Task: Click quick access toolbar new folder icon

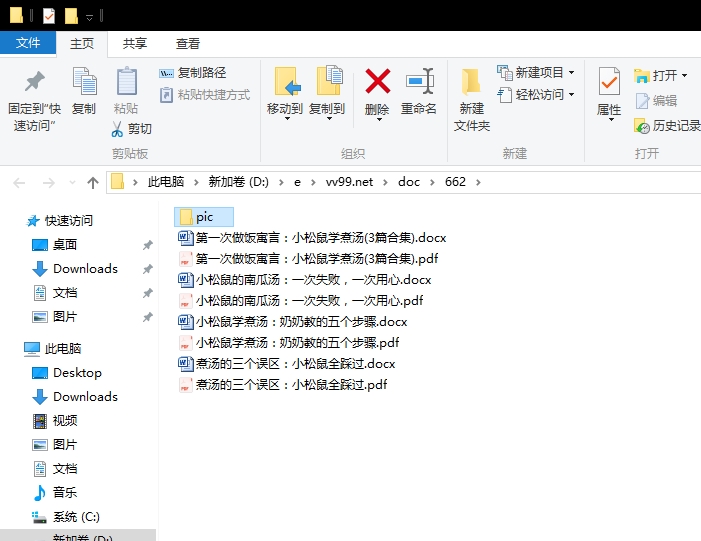Action: [71, 16]
